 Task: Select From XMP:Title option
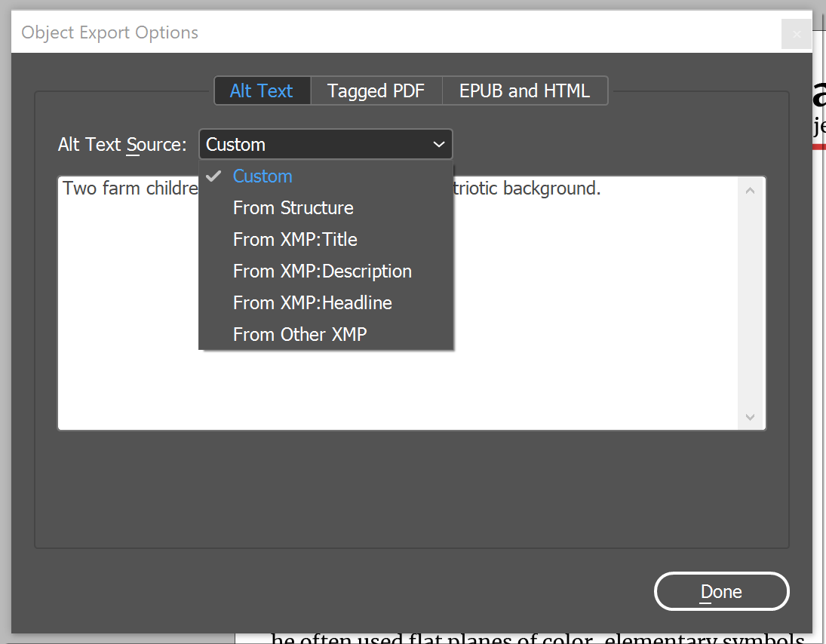point(326,240)
